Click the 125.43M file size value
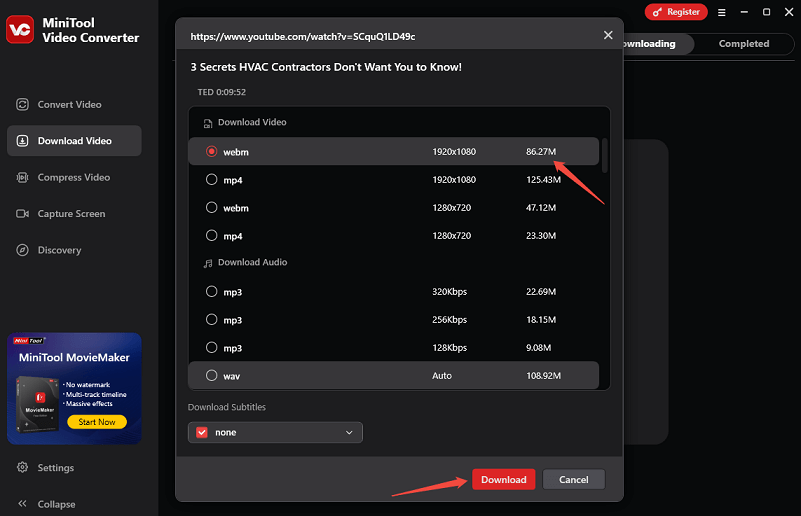 [543, 180]
